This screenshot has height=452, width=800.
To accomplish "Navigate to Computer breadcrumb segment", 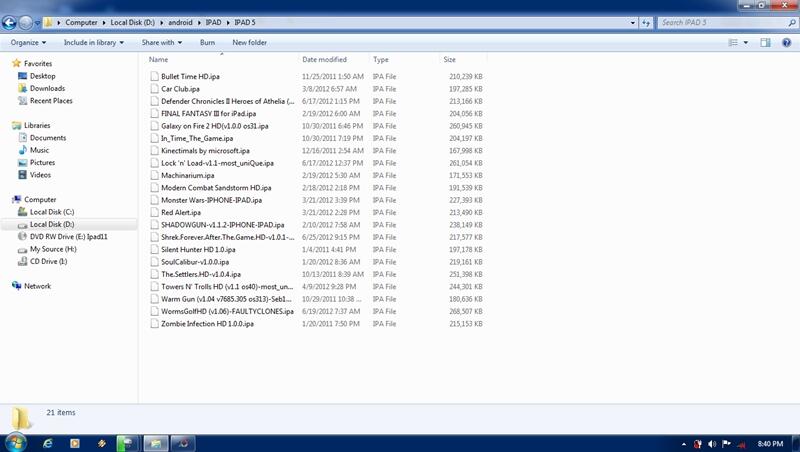I will click(81, 22).
